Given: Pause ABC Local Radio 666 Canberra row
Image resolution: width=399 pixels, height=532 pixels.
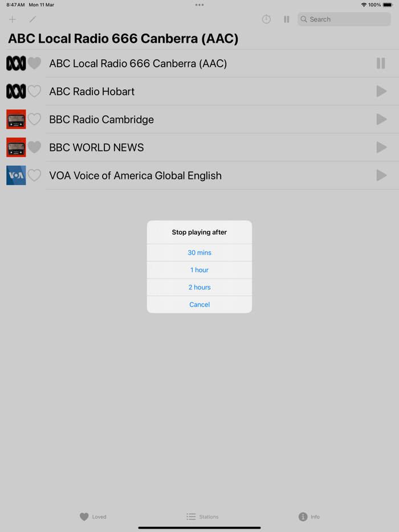Looking at the screenshot, I should click(381, 63).
